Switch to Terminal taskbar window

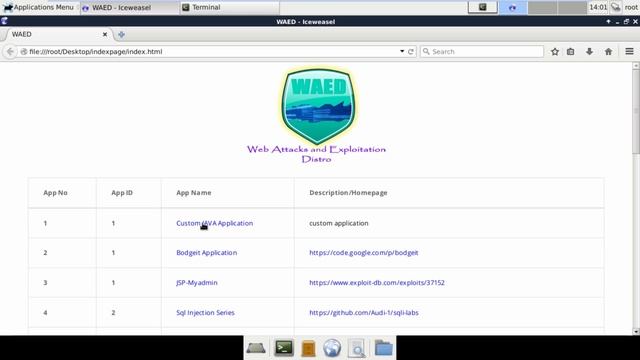click(229, 7)
